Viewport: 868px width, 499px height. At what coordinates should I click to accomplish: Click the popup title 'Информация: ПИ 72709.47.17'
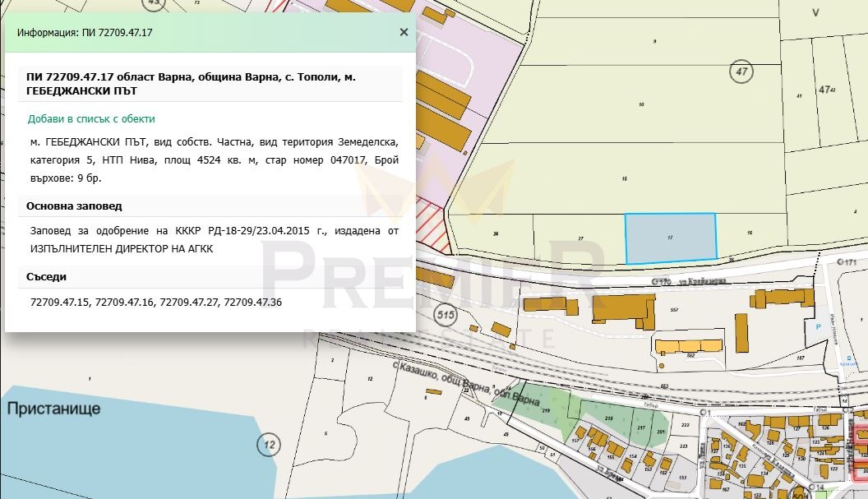point(85,33)
